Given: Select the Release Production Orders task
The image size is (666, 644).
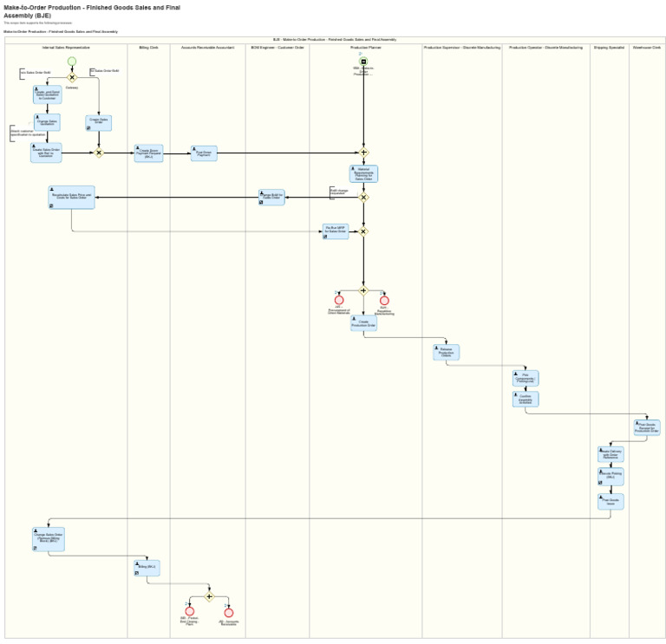Looking at the screenshot, I should click(x=446, y=353).
